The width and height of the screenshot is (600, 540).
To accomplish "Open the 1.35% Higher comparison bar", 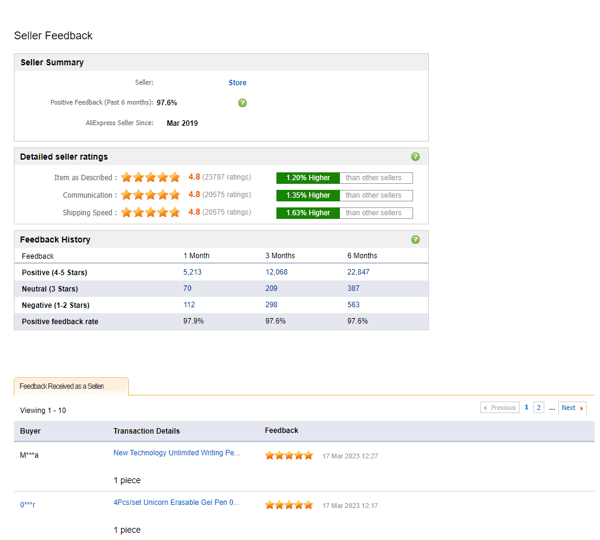I will [344, 196].
